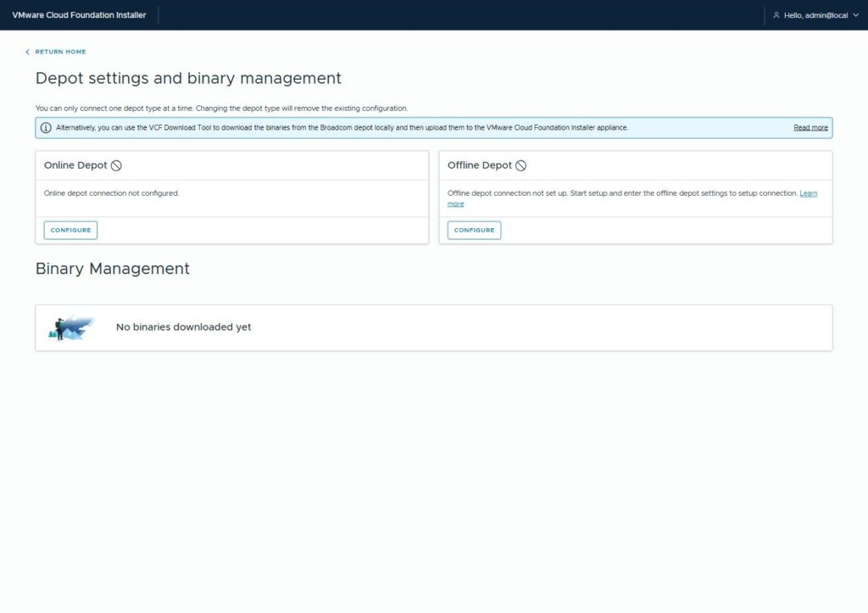Click the Offline Depot not-configured status icon
The height and width of the screenshot is (613, 868).
[521, 165]
